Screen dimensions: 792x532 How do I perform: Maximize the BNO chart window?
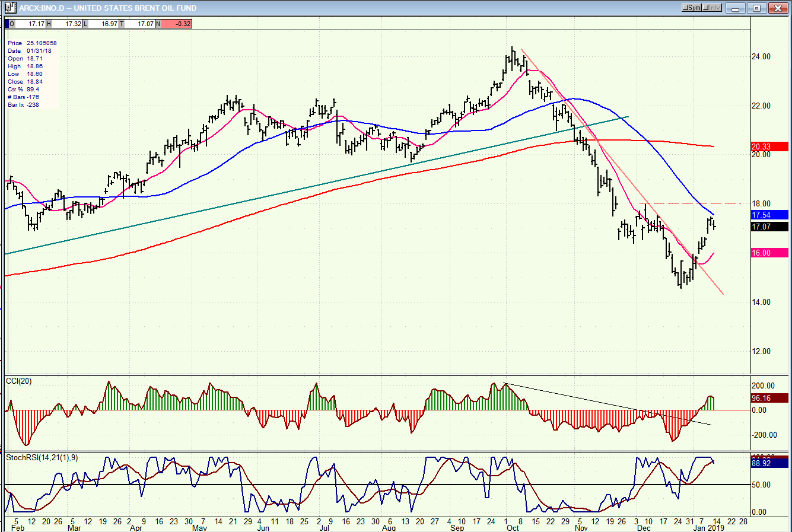757,8
